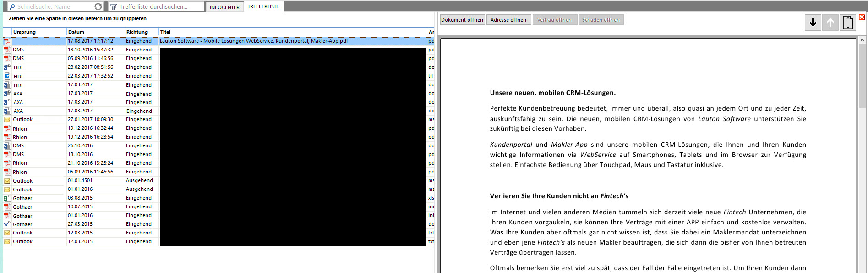Click the preview scrollbar up arrow
Image resolution: width=868 pixels, height=273 pixels.
862,40
